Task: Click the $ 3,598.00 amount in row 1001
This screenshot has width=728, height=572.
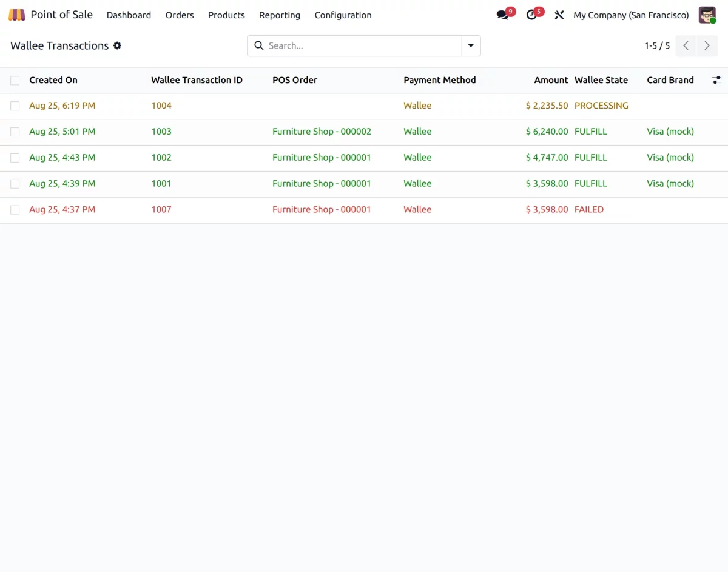Action: point(547,184)
